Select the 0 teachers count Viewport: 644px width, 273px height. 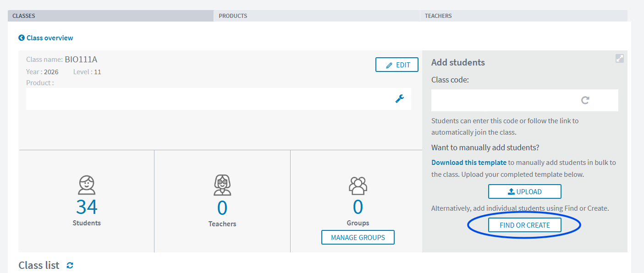pos(222,207)
